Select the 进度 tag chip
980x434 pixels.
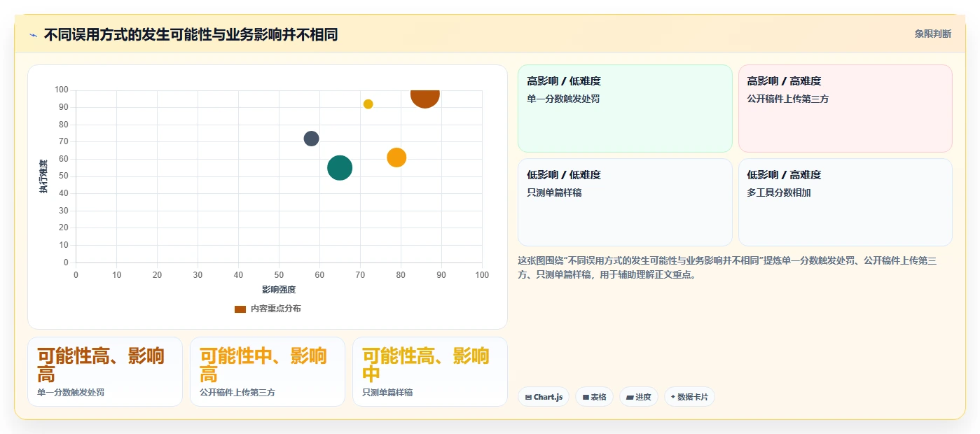(x=639, y=397)
